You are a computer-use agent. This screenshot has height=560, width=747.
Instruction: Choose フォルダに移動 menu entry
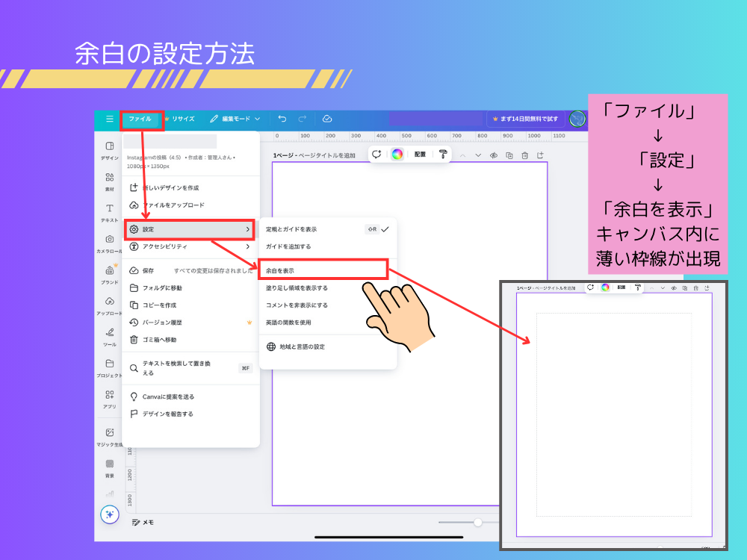190,287
